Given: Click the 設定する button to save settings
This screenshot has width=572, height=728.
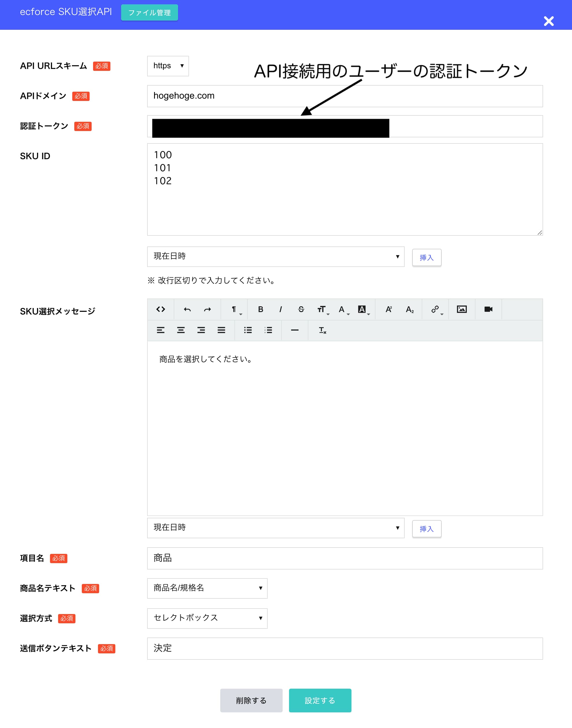Looking at the screenshot, I should coord(320,700).
